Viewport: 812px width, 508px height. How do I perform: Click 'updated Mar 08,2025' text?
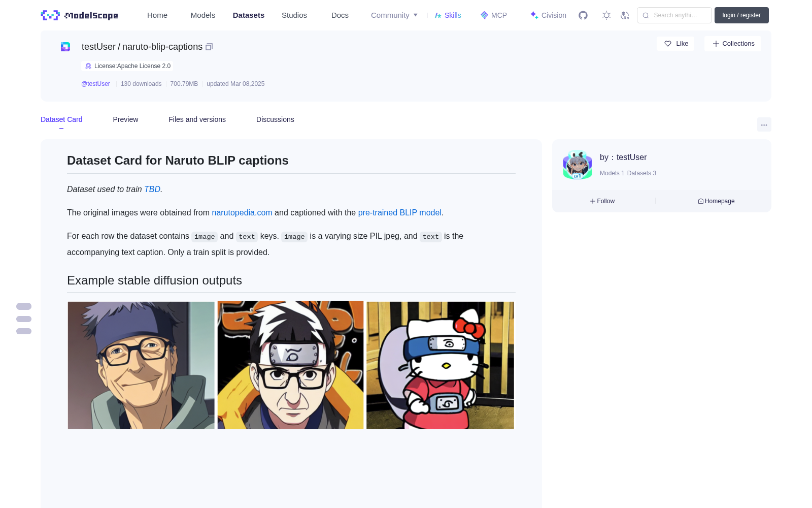[x=235, y=84]
